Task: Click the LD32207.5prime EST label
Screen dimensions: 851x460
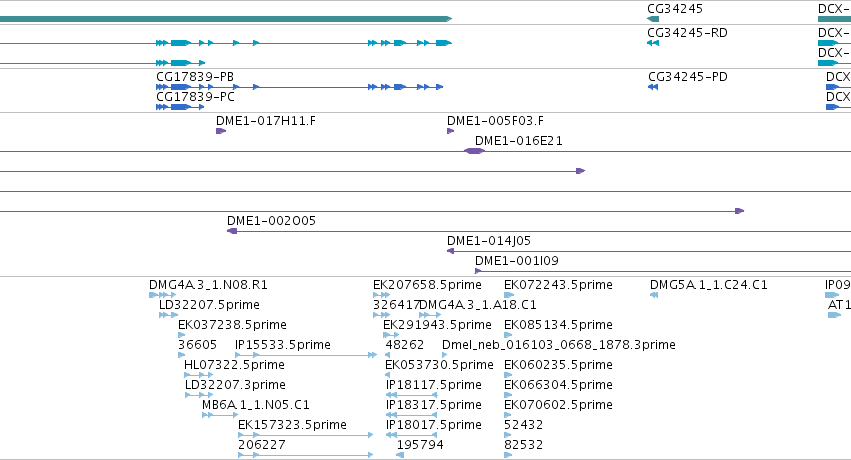Action: tap(209, 305)
